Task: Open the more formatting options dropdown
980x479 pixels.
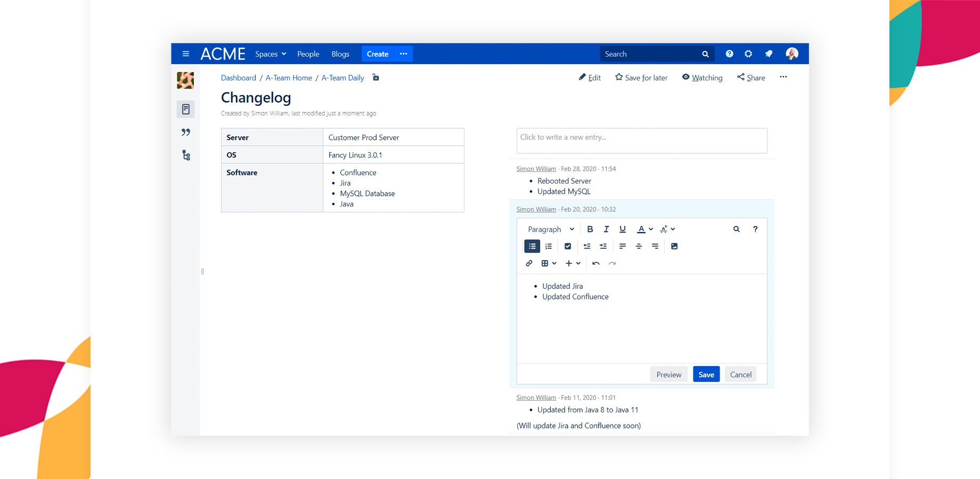Action: [667, 229]
